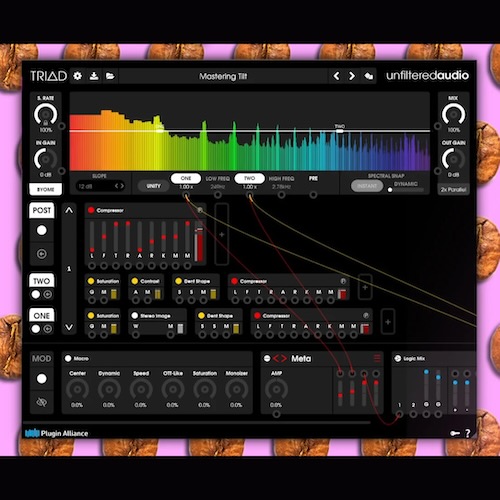Add a module in the POST row plus slot
The image size is (500, 500).
[x=222, y=234]
